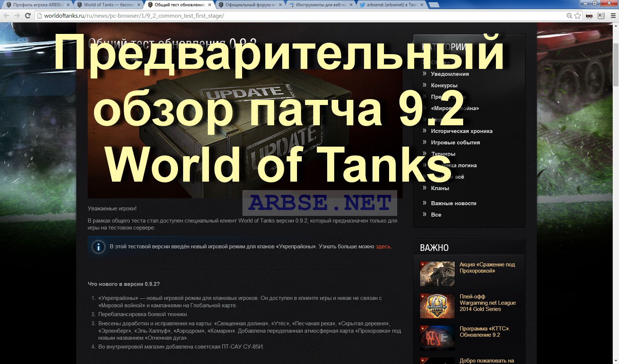Image resolution: width=619 pixels, height=364 pixels.
Task: Click the chevron icon beside 'Уведомления'
Action: (424, 74)
